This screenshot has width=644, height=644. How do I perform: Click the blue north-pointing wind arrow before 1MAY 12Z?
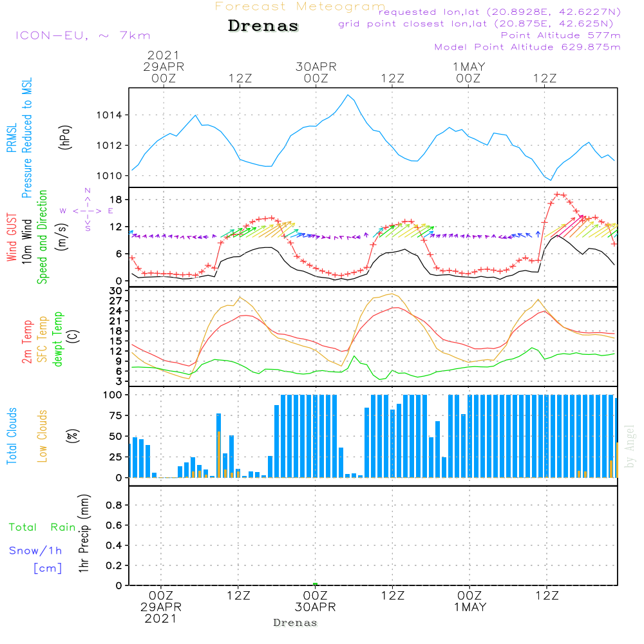coord(538,234)
